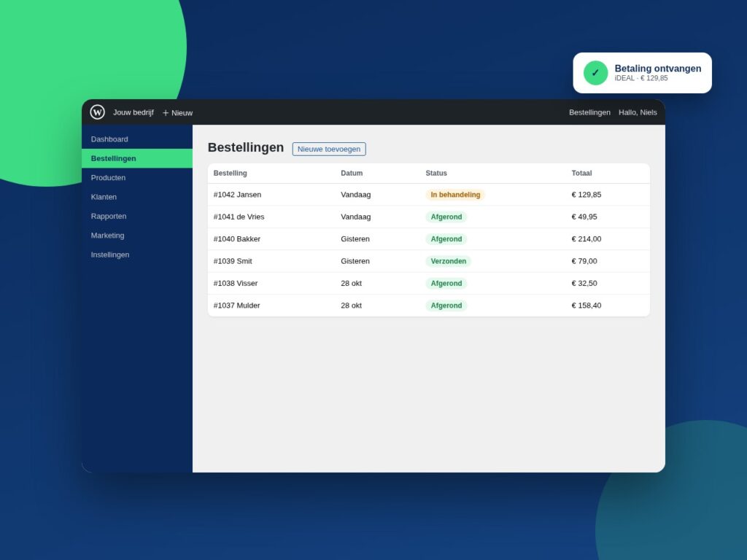This screenshot has width=747, height=560.
Task: Open the Klanten sidebar section
Action: click(x=137, y=197)
